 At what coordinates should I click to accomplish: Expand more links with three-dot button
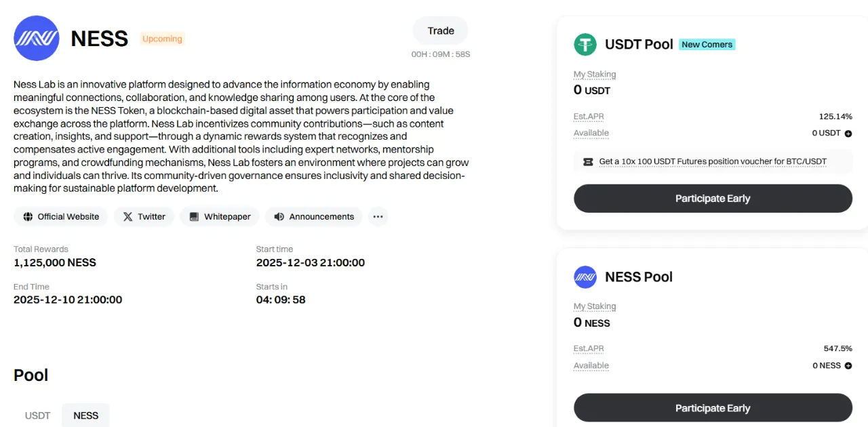tap(378, 217)
